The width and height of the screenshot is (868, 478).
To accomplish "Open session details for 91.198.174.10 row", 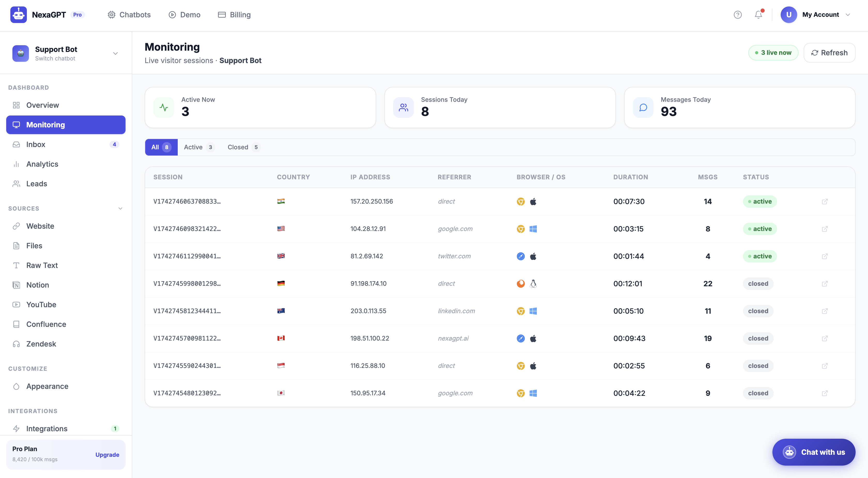I will point(825,284).
